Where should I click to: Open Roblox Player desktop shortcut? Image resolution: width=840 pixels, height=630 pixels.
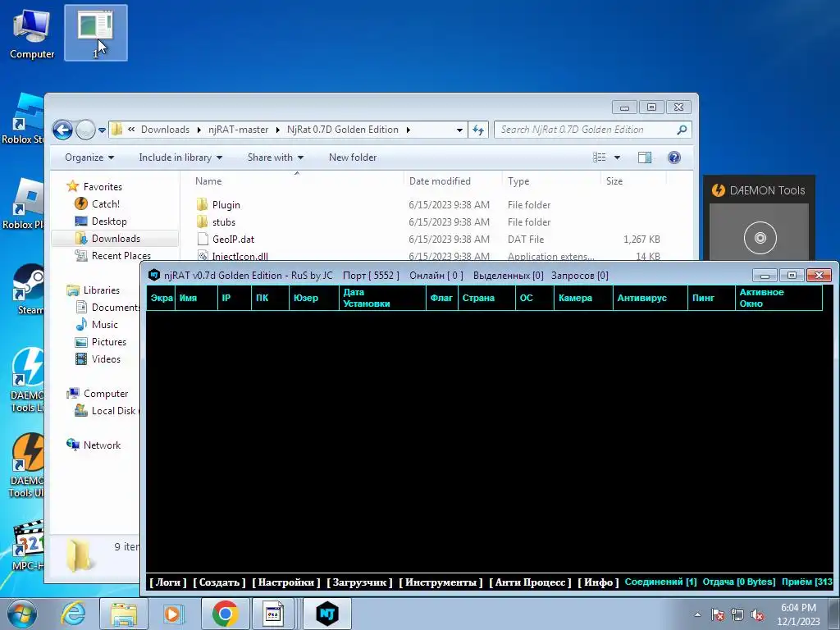(x=24, y=203)
